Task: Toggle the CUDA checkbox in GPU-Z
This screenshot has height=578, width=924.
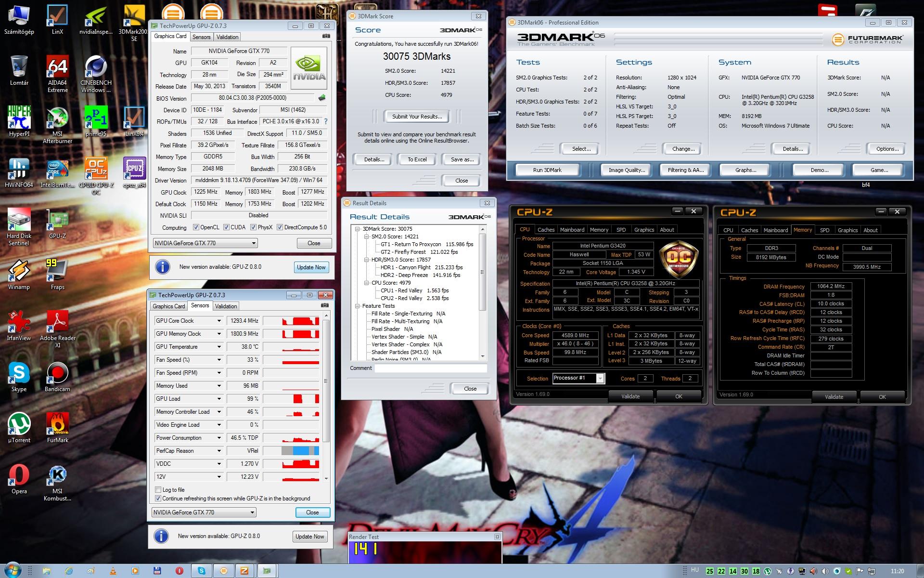Action: tap(226, 227)
